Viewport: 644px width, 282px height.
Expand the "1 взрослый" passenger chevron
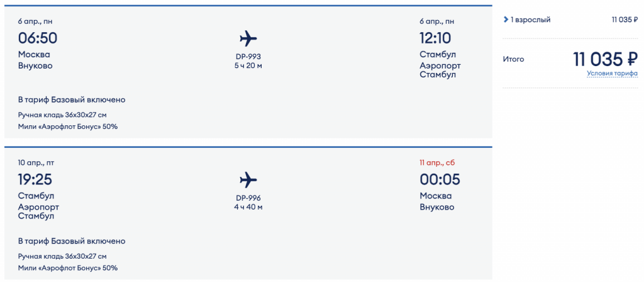(506, 20)
